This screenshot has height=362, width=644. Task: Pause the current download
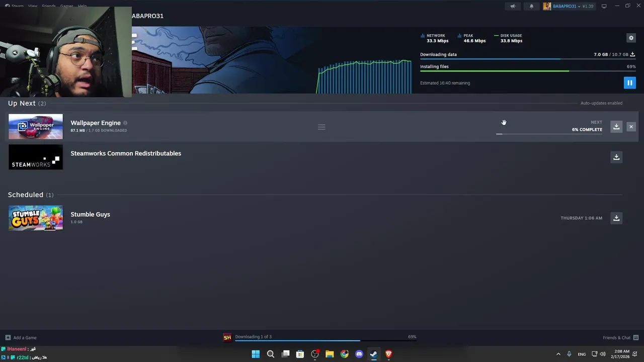(629, 82)
